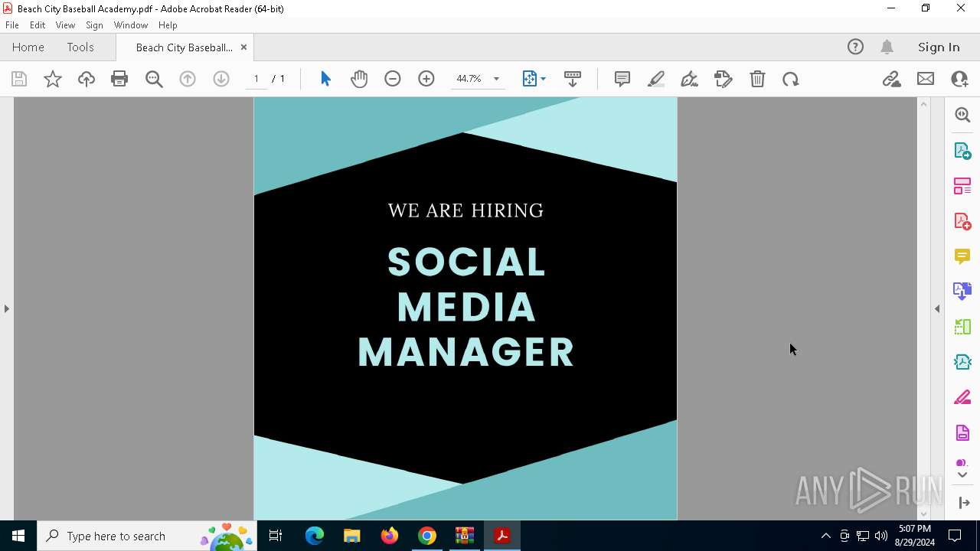The width and height of the screenshot is (980, 551).
Task: Open the Find text magnifier tool
Action: tap(154, 79)
